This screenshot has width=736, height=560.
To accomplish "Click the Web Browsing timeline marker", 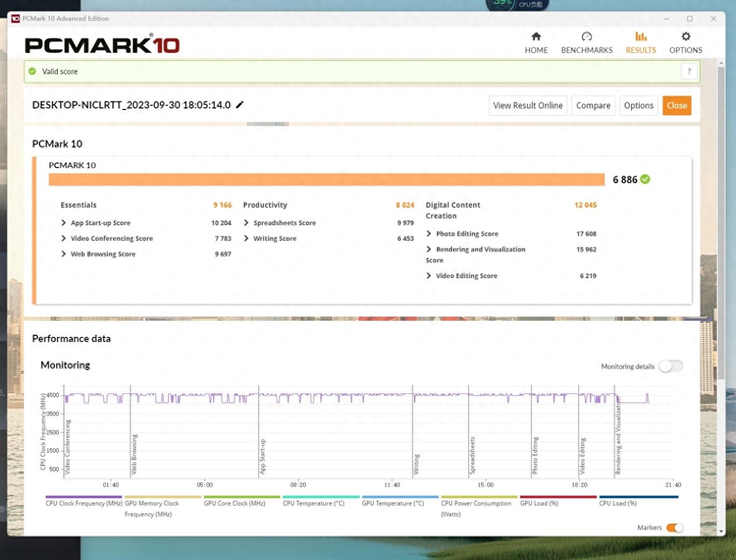I will pyautogui.click(x=134, y=454).
